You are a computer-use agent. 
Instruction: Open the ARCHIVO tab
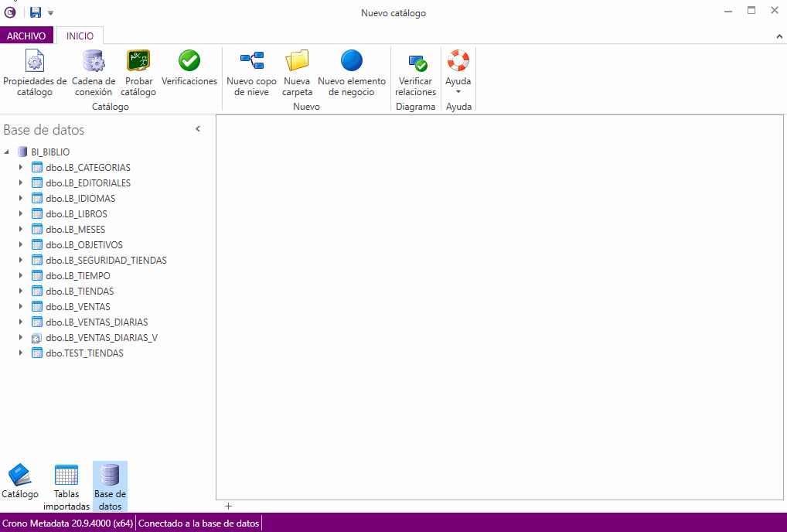pyautogui.click(x=27, y=36)
